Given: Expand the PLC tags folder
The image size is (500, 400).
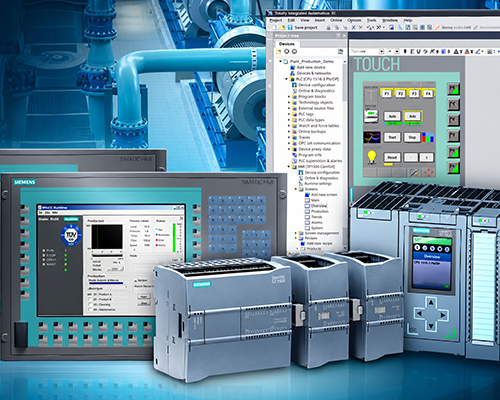Looking at the screenshot, I should [289, 114].
